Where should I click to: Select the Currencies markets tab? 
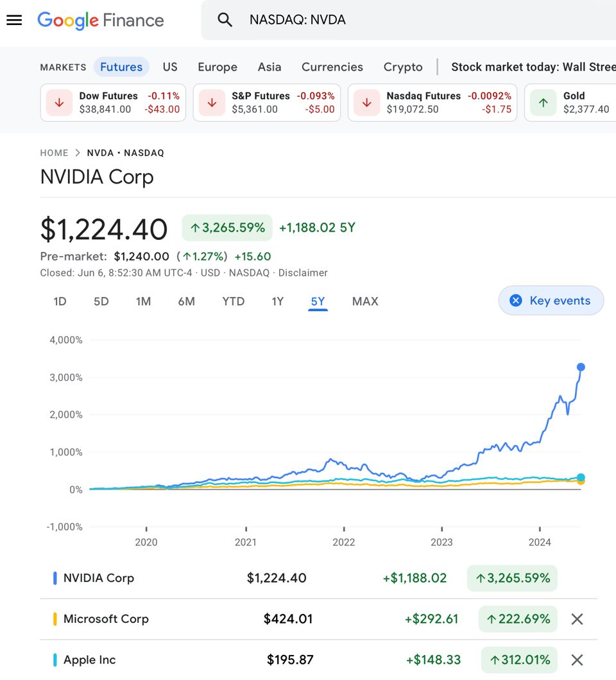click(332, 67)
